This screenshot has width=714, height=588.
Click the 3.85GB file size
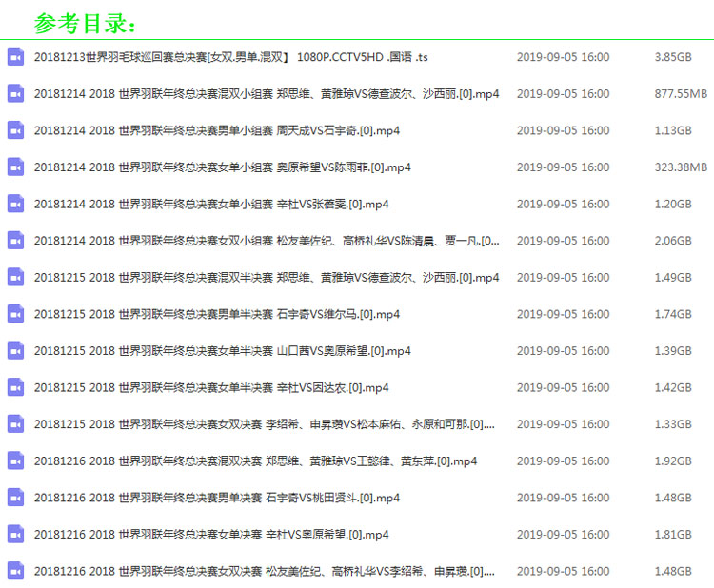pos(673,57)
